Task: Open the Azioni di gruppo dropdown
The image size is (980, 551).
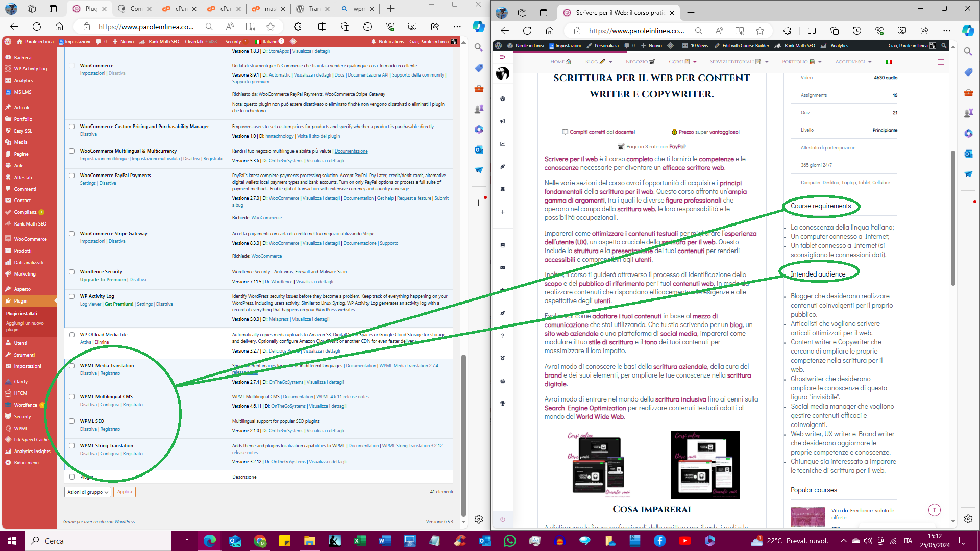Action: [x=88, y=492]
